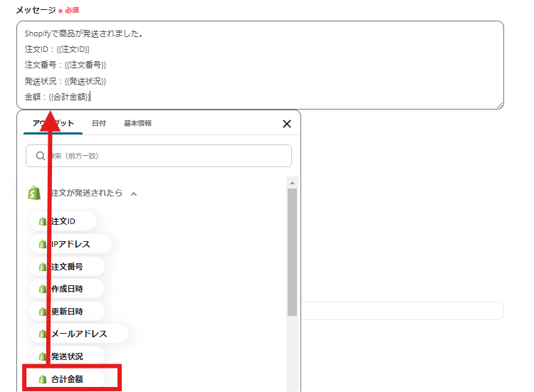Open the 日付 tab
This screenshot has height=392, width=534.
click(x=99, y=123)
